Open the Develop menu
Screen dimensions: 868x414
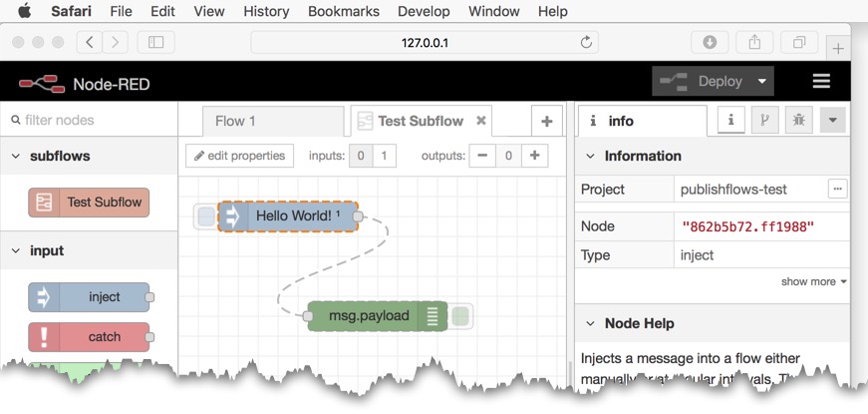point(424,11)
